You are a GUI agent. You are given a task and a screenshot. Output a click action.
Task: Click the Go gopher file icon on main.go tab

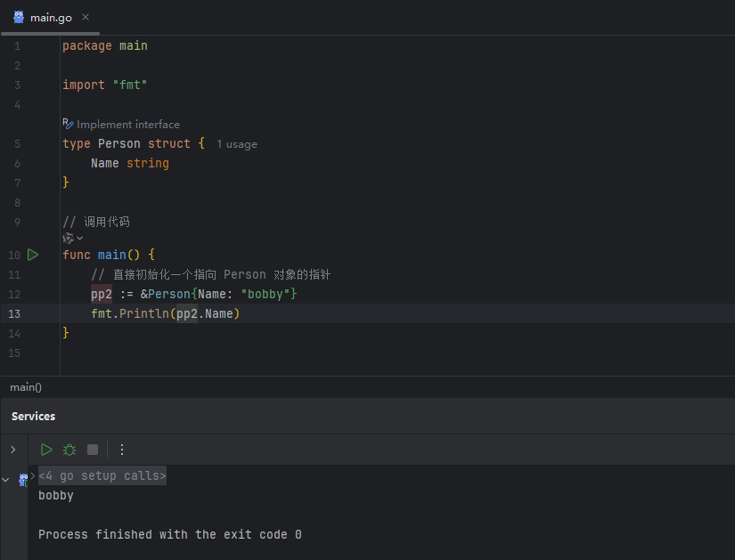pyautogui.click(x=19, y=17)
